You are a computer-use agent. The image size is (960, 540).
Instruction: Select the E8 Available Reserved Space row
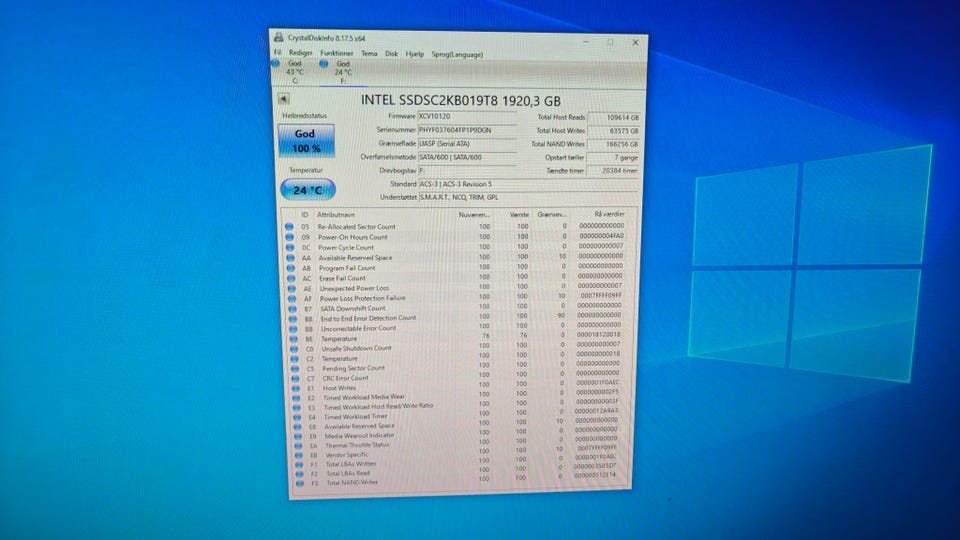[458, 426]
